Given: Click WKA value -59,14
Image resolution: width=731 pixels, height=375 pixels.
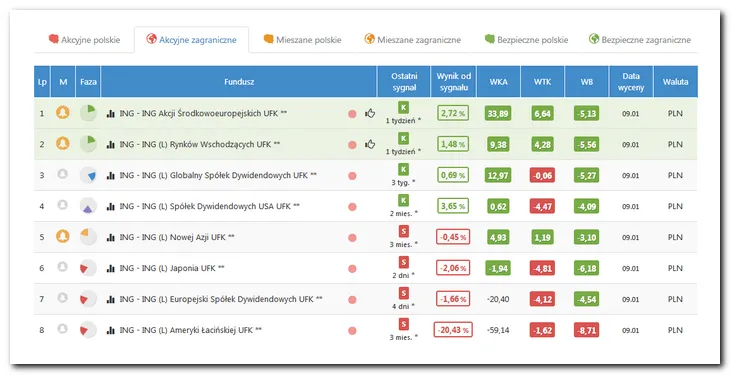Looking at the screenshot, I should click(x=498, y=330).
